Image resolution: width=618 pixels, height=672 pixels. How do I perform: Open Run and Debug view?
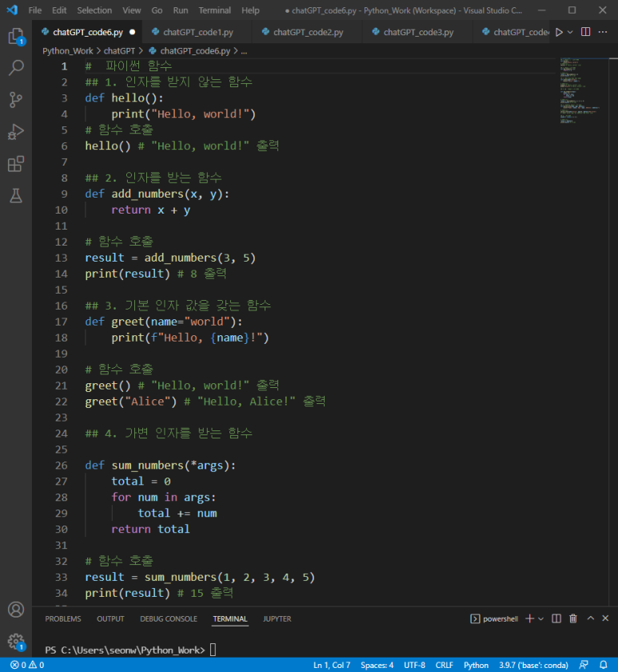pyautogui.click(x=16, y=131)
